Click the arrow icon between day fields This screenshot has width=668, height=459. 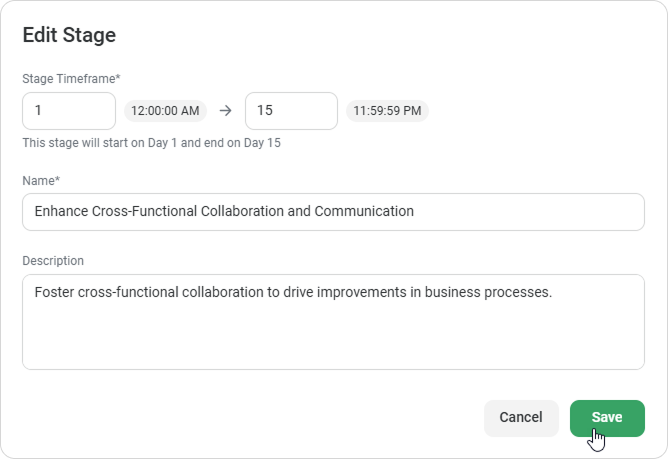pyautogui.click(x=225, y=111)
